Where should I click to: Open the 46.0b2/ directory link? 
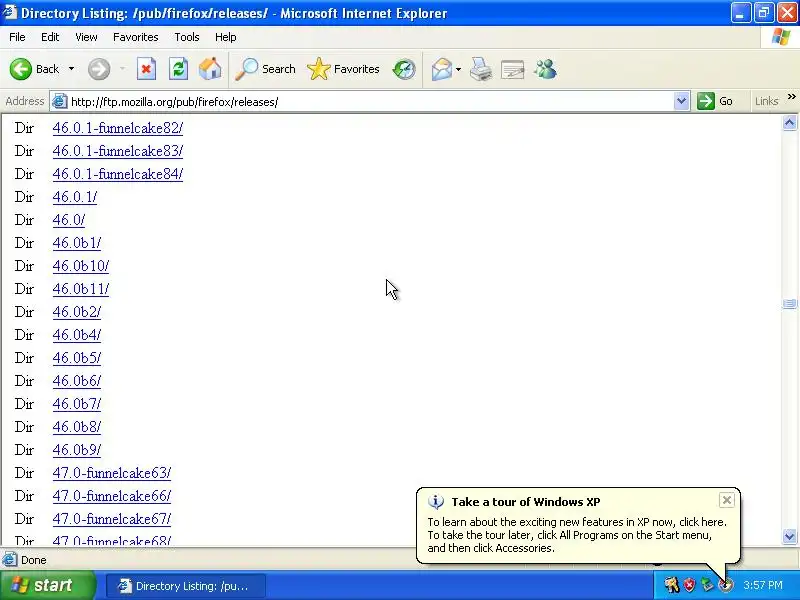click(77, 312)
